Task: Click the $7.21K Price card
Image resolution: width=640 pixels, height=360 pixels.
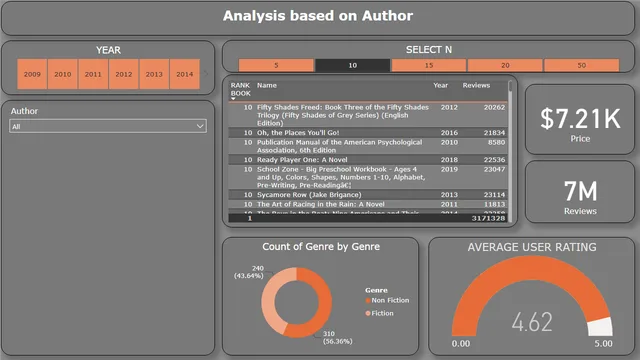Action: click(580, 120)
